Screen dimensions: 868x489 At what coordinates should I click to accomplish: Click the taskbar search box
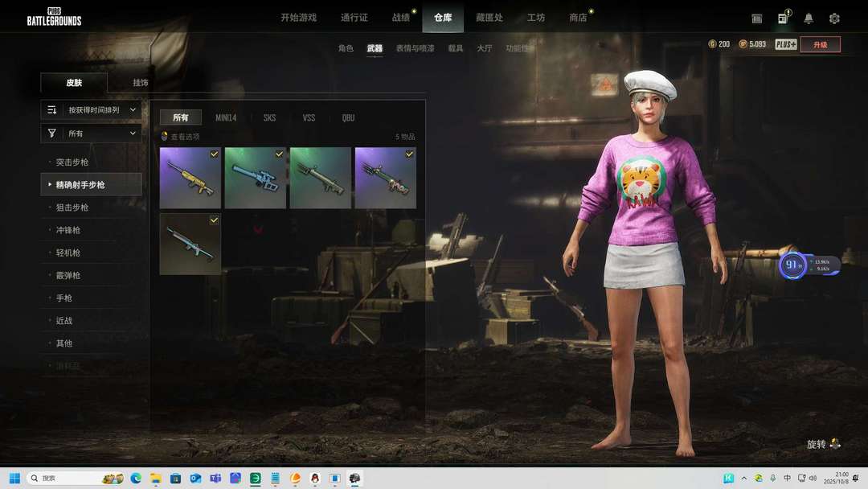76,478
